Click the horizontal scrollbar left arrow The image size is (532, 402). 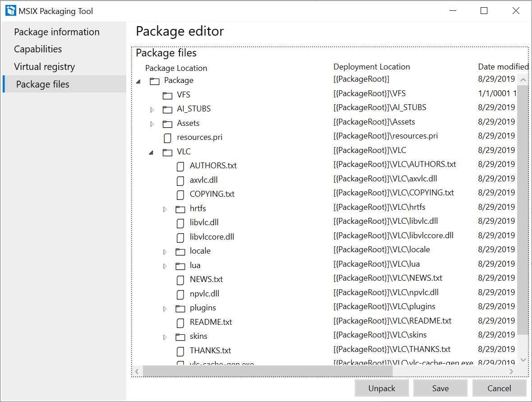pos(137,371)
